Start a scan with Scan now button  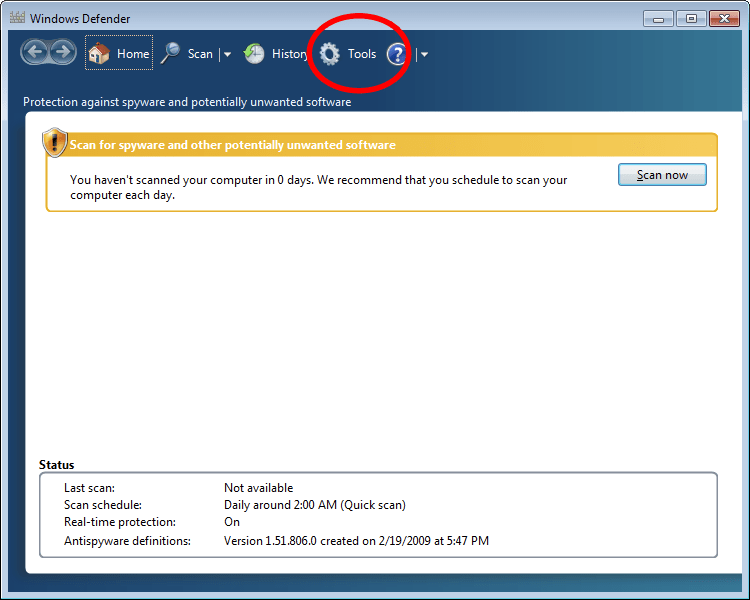click(662, 175)
